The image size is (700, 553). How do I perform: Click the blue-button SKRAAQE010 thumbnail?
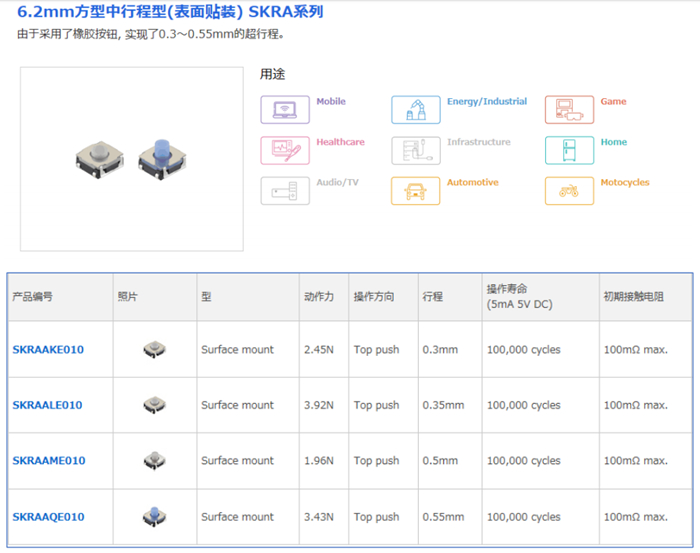pyautogui.click(x=154, y=516)
